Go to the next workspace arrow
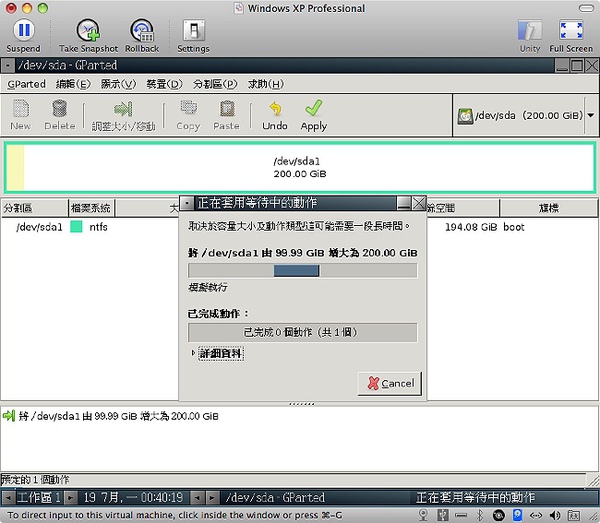This screenshot has height=523, width=600. click(x=70, y=498)
